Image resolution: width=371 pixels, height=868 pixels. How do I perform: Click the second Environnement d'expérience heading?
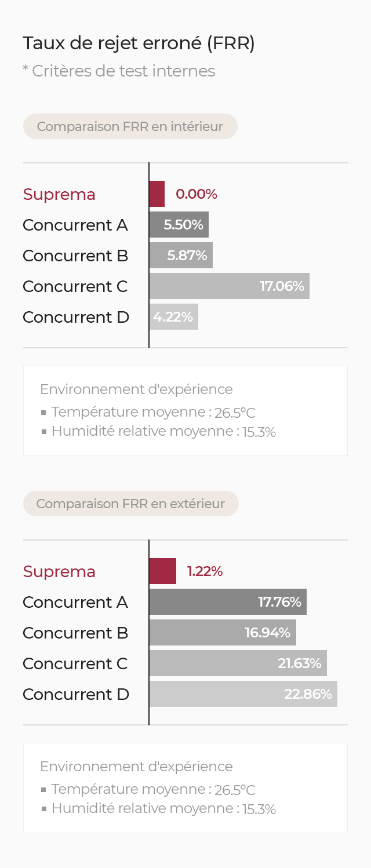tap(136, 767)
